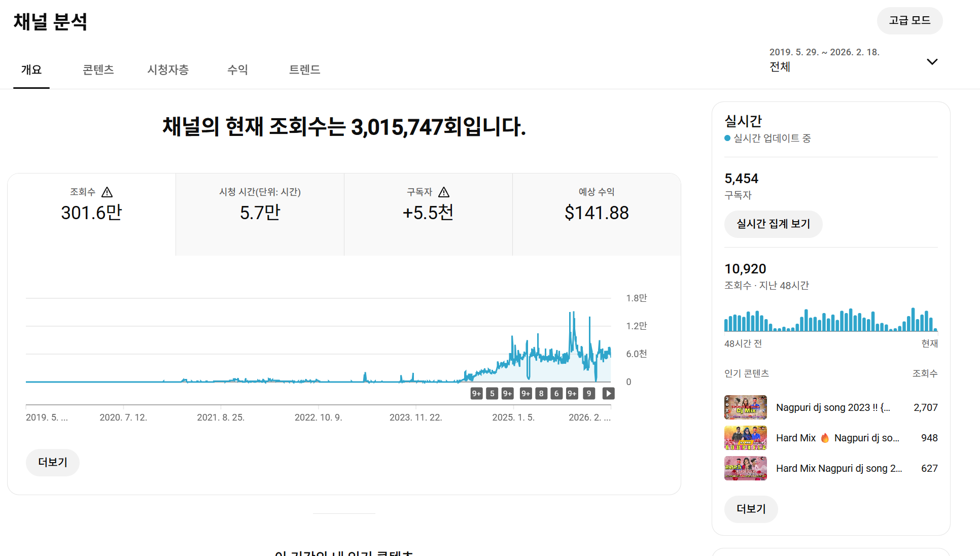Click the '8' video marker under chart
Viewport: 980px width, 556px height.
541,393
